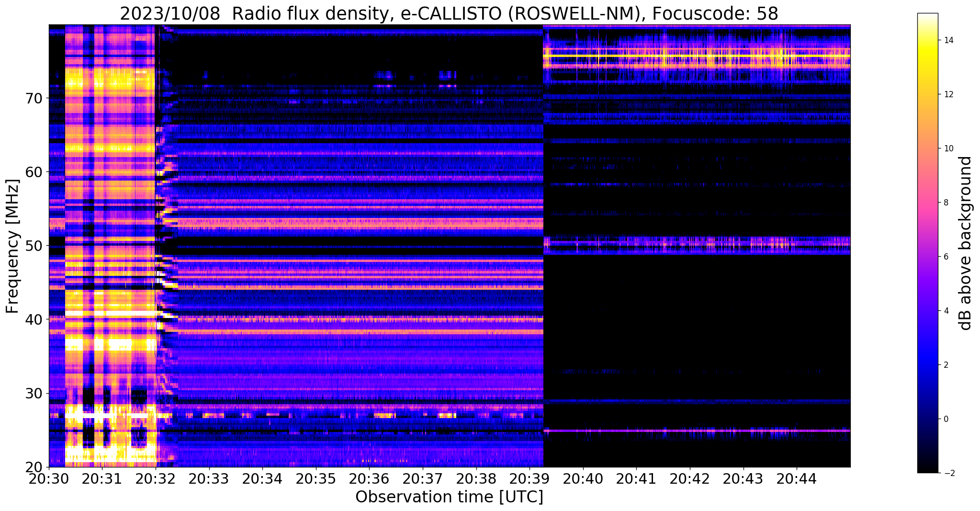Click the colorbar tick label −2
This screenshot has height=511, width=980.
(x=948, y=473)
